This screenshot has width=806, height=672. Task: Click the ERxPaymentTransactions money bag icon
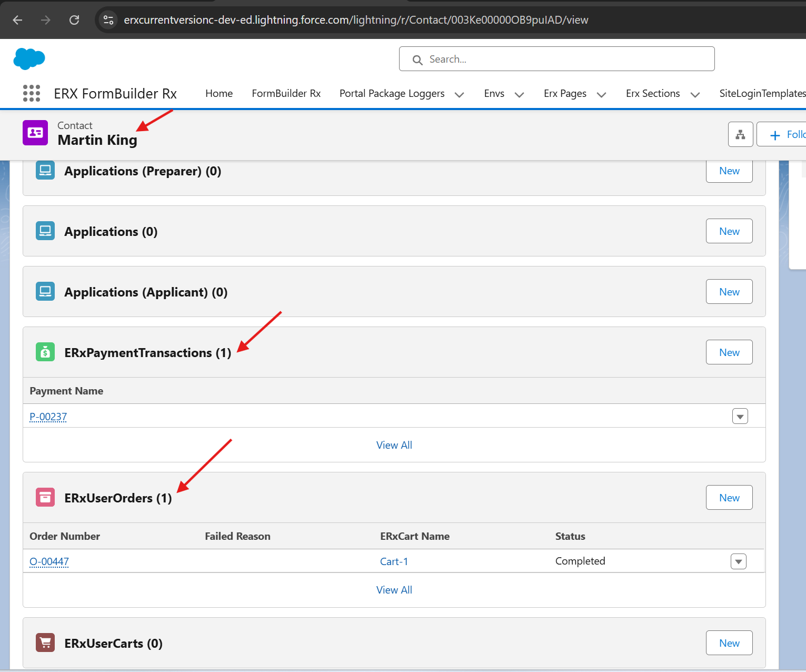(45, 352)
